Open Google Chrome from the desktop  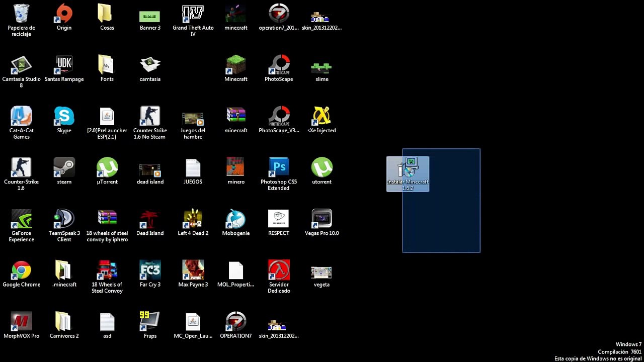(x=21, y=274)
